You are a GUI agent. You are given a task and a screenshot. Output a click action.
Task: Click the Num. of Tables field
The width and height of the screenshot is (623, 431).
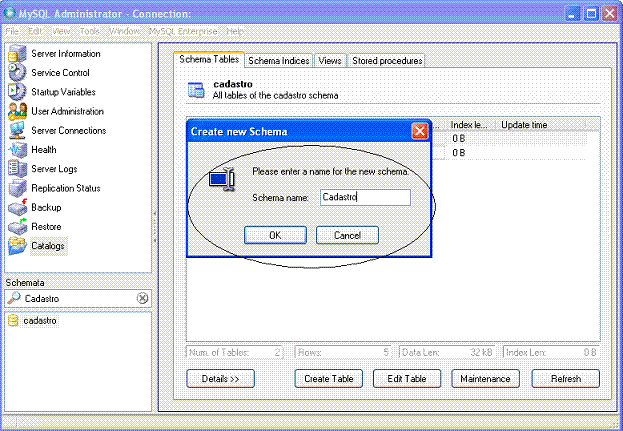(234, 352)
